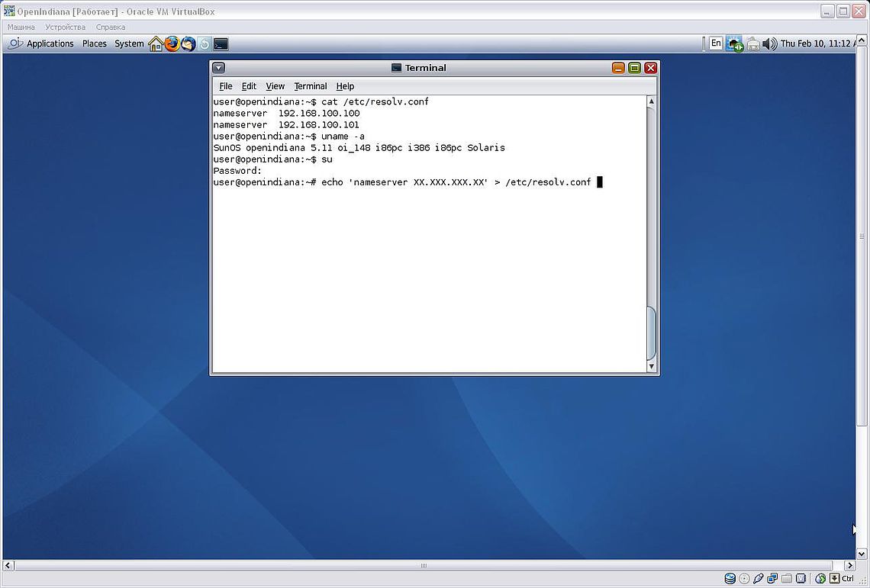Click the VirtualBox virtualization status icon
This screenshot has width=870, height=588.
tap(801, 579)
